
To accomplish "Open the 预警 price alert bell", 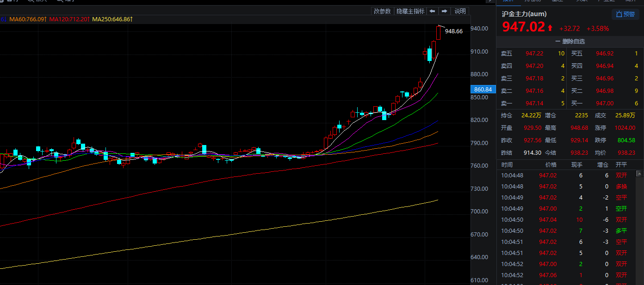I will pos(625,14).
